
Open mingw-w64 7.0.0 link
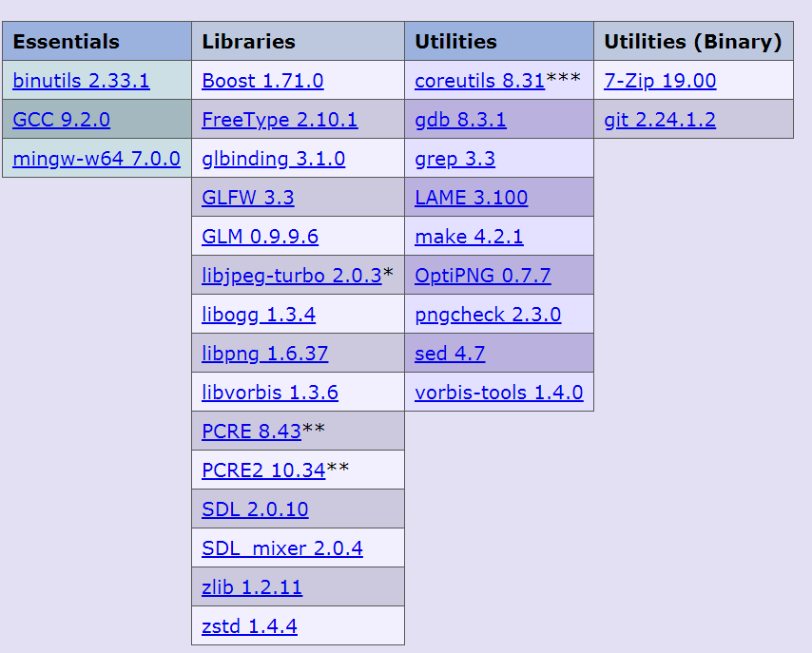[x=96, y=159]
